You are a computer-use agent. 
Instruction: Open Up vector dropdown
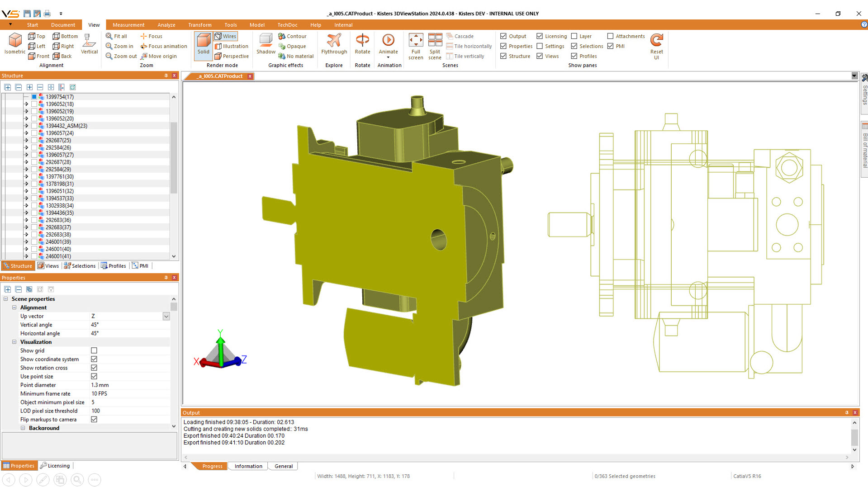point(166,316)
